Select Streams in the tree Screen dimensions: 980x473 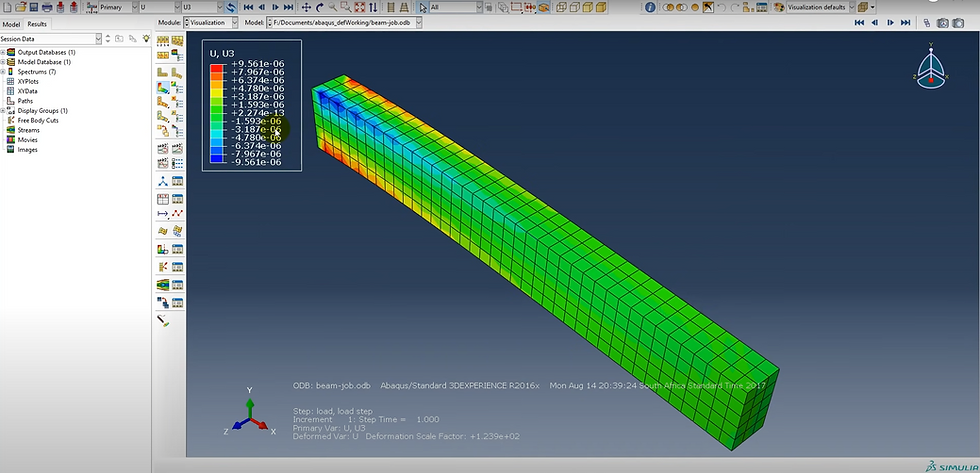[28, 130]
